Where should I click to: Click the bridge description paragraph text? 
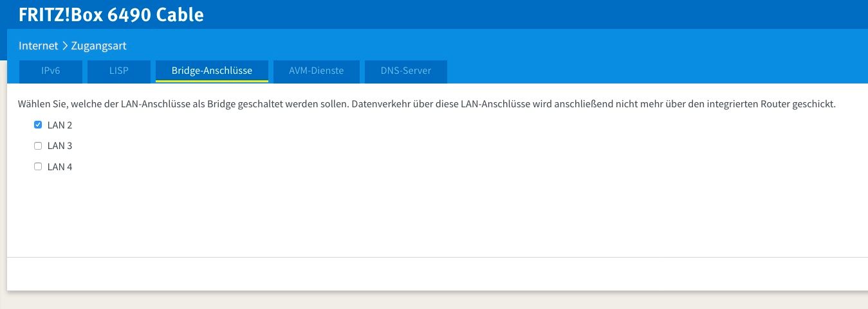click(426, 104)
